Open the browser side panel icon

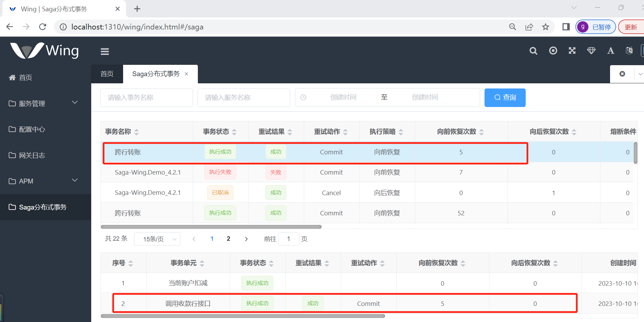[x=566, y=27]
